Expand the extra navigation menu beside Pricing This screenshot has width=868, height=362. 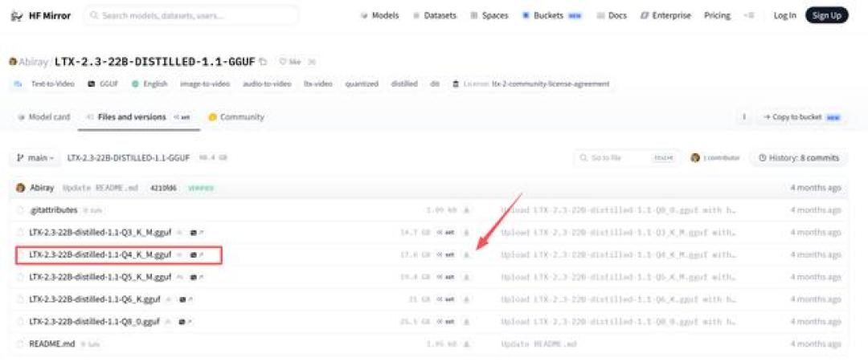pos(748,15)
